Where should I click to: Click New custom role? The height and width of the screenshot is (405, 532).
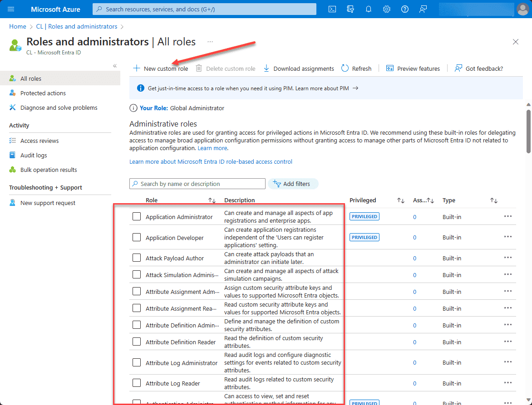pos(160,68)
